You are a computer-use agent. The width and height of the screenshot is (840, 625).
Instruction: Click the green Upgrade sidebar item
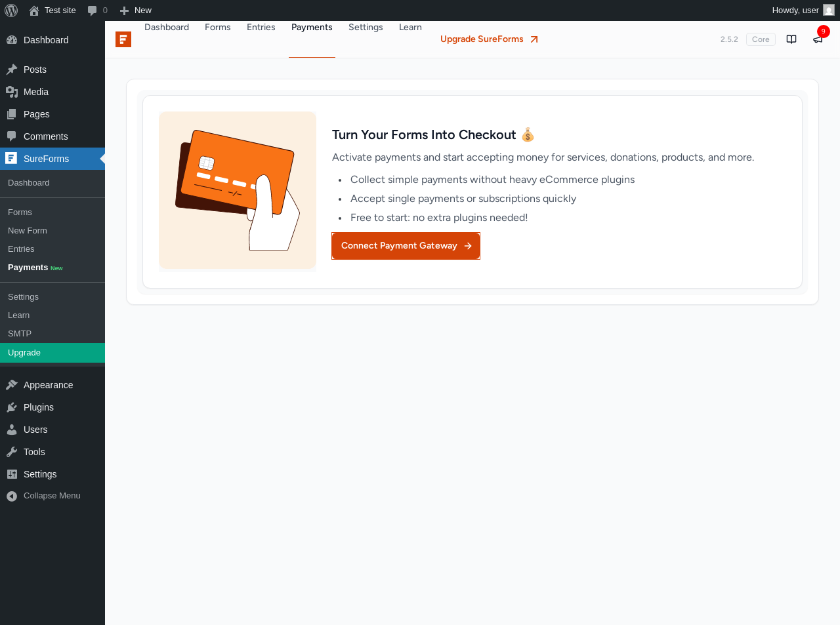pos(52,353)
